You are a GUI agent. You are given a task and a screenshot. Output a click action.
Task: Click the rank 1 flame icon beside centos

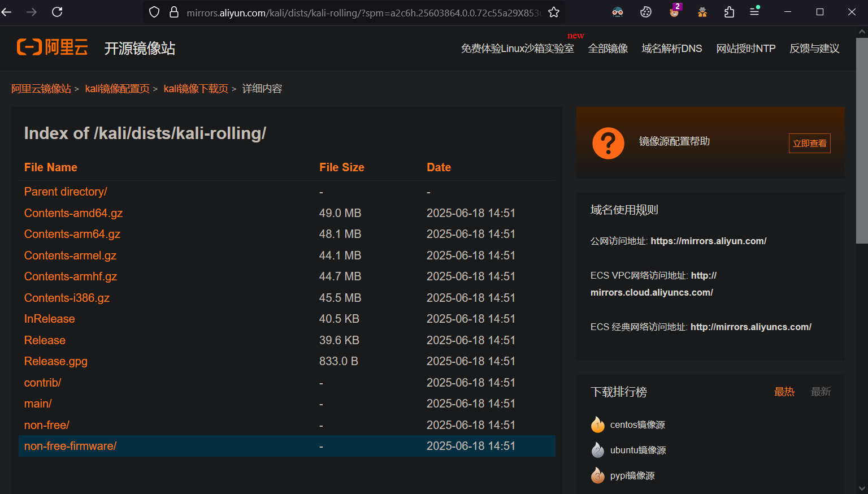click(x=598, y=424)
